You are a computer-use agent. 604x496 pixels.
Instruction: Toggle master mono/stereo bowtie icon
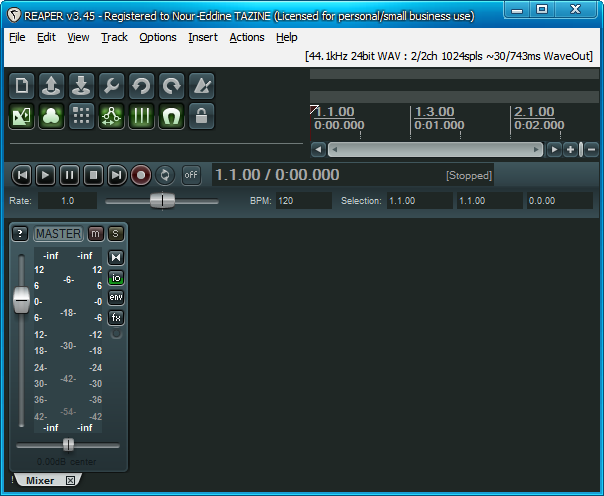pyautogui.click(x=116, y=258)
